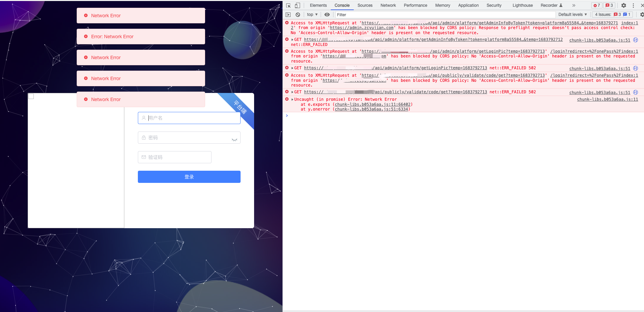Click the 平台端 corner ribbon label
The image size is (644, 312).
point(240,107)
